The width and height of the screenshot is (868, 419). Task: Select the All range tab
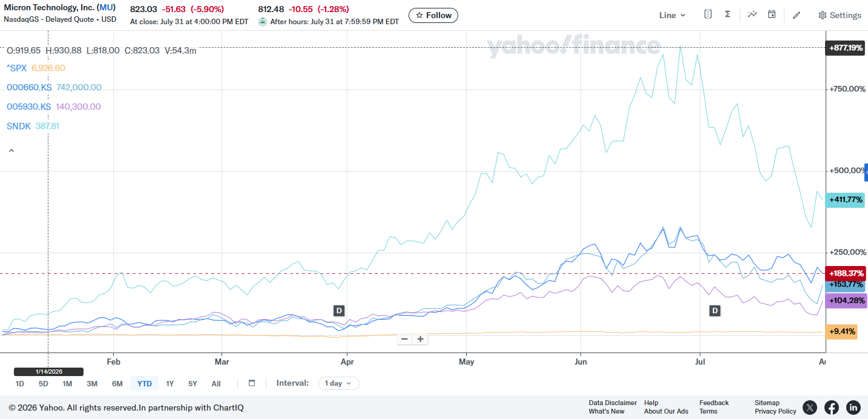216,383
